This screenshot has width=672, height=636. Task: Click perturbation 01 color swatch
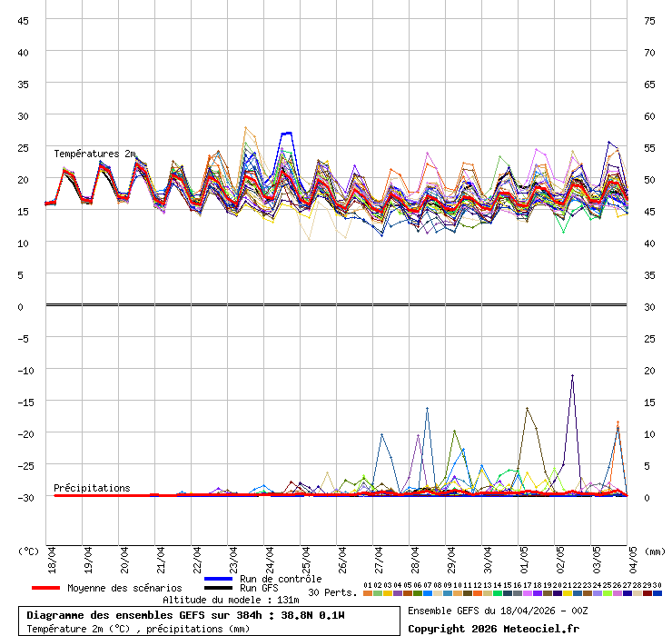point(368,593)
